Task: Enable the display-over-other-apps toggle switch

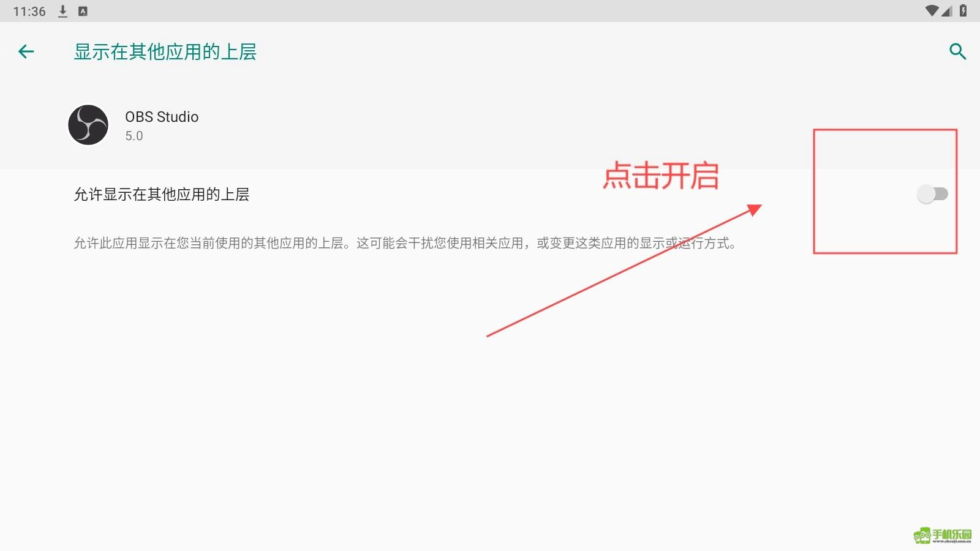Action: 932,194
